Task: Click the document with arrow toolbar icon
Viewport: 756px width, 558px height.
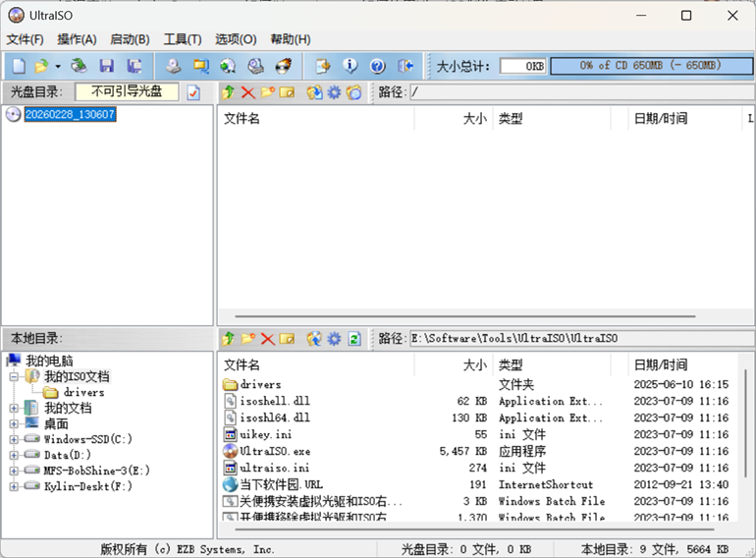Action: pos(323,66)
